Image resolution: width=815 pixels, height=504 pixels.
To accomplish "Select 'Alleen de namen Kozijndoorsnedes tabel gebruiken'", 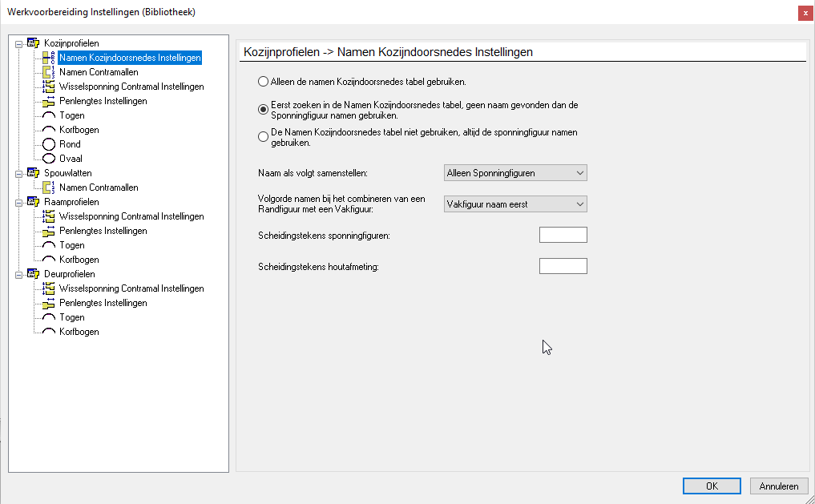I will [x=262, y=81].
